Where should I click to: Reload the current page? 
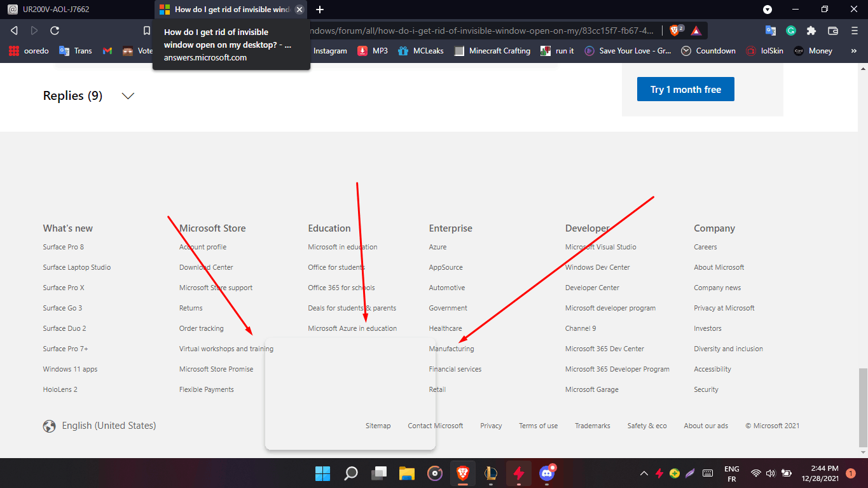pos(55,31)
